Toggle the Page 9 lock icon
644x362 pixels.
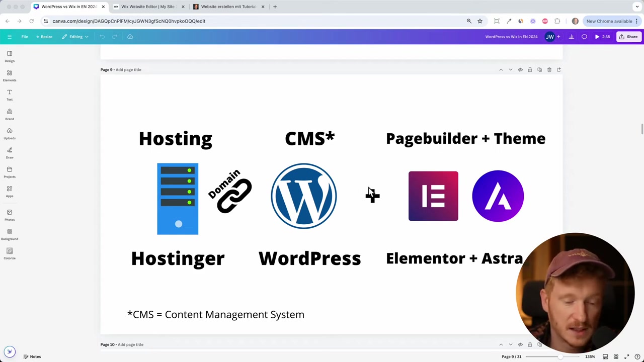530,70
